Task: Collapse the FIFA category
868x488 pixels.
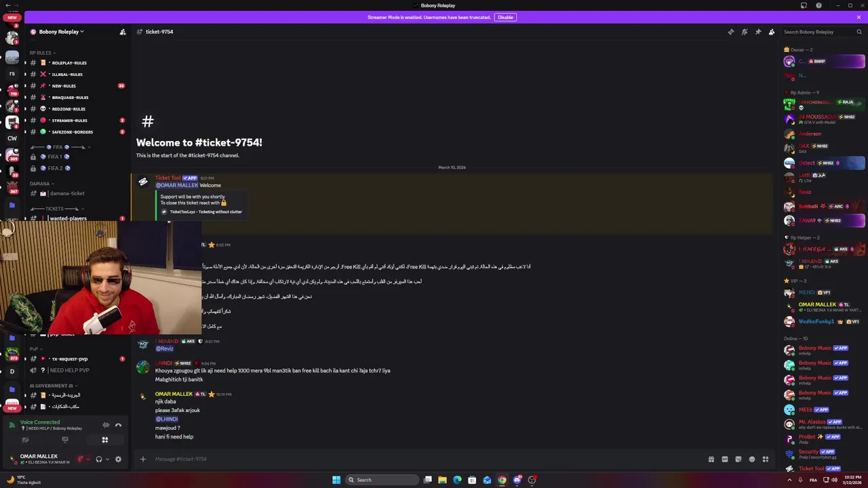Action: 58,147
